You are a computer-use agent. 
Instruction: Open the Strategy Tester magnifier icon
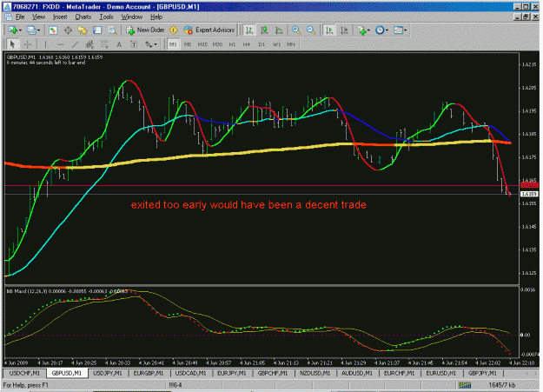[112, 30]
